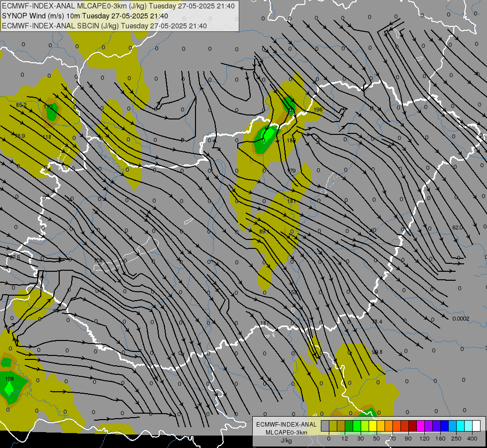Click the 76.9 value on the map
Viewport: 487px width, 448px height.
point(20,136)
